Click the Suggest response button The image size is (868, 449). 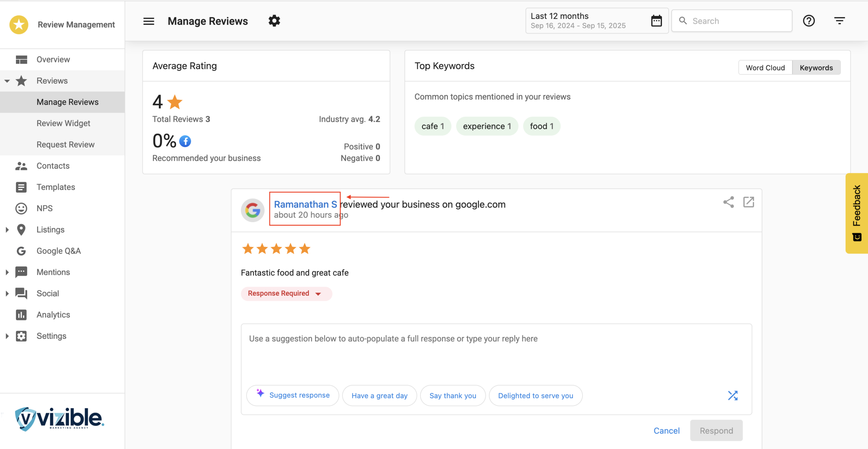[293, 395]
